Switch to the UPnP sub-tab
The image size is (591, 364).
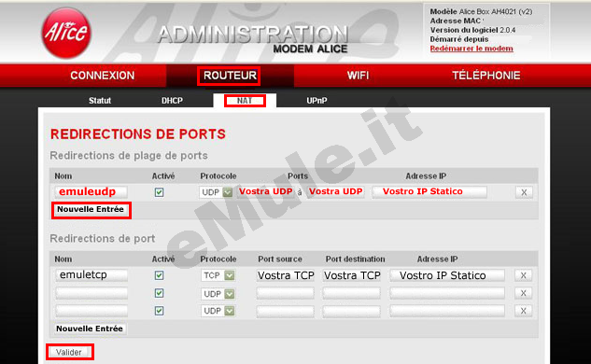pos(317,101)
